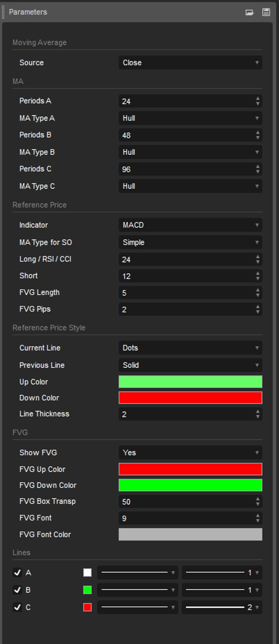Click the white color box for line A

87,573
